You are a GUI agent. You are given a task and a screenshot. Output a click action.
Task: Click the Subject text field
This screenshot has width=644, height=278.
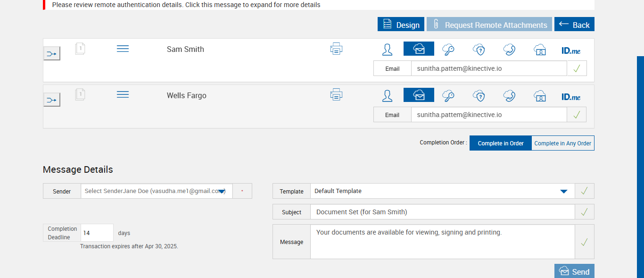coord(442,212)
